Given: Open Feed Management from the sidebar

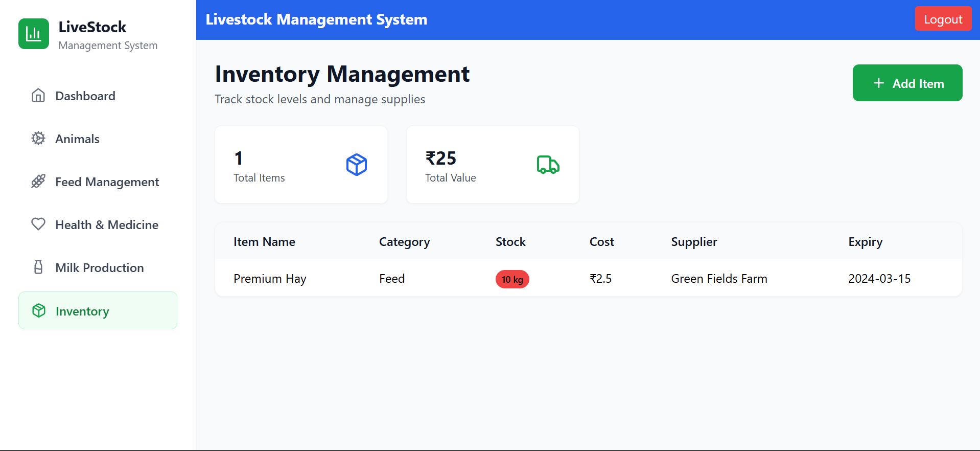Looking at the screenshot, I should tap(98, 182).
